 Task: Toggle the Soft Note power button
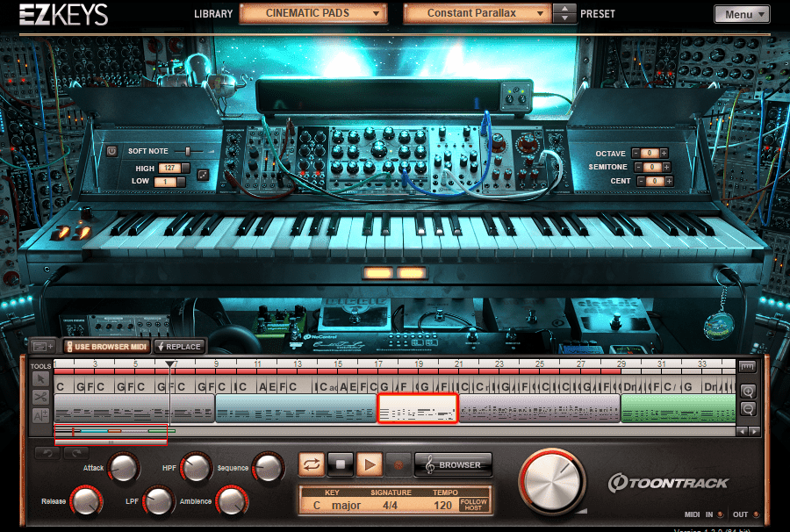[111, 151]
